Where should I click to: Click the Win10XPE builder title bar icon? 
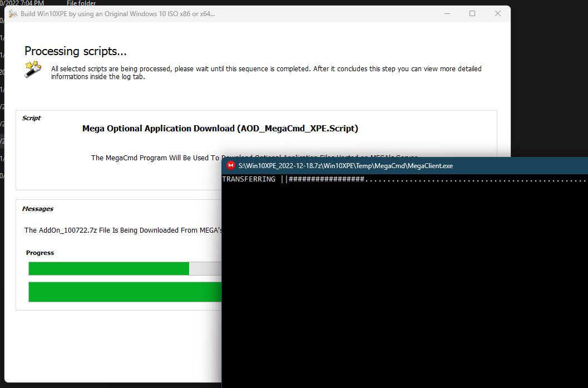(x=13, y=14)
